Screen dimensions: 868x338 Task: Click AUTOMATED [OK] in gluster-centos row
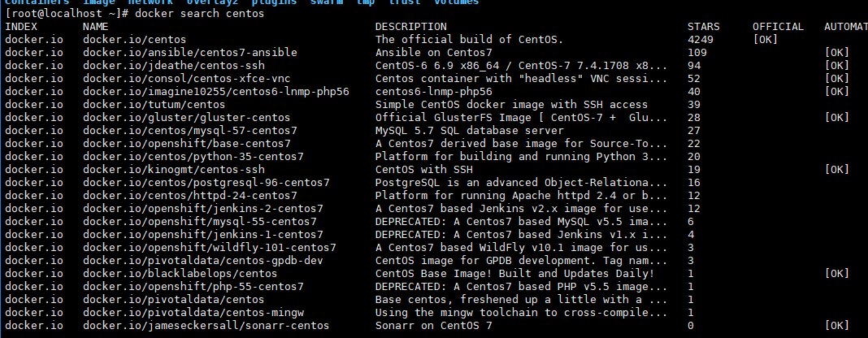pos(836,117)
